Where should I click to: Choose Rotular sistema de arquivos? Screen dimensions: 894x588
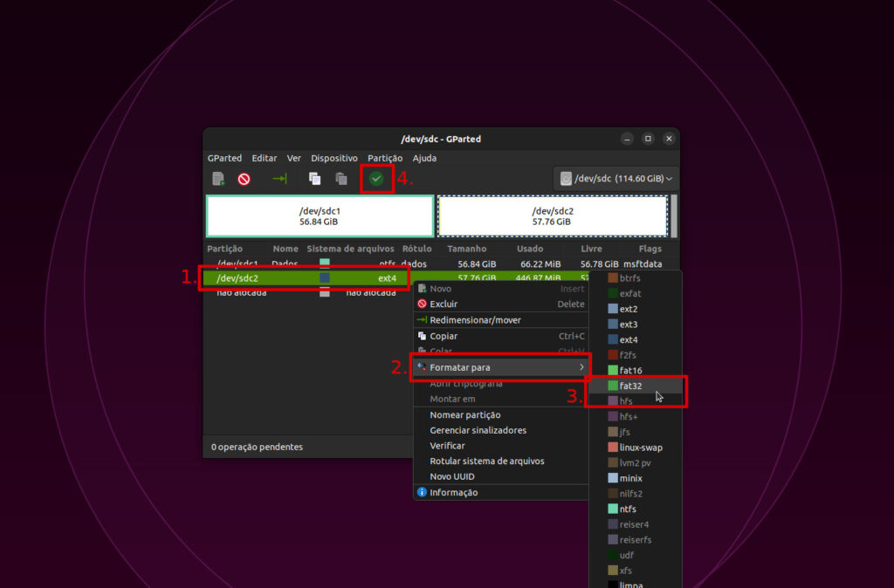(501, 462)
